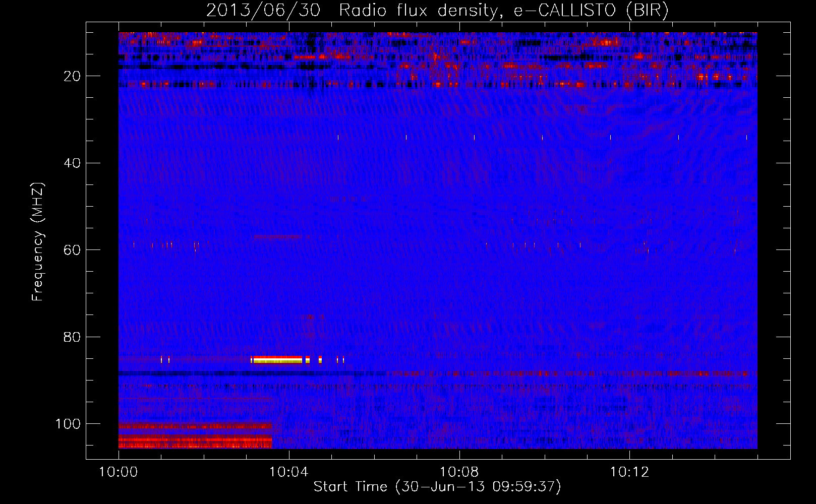This screenshot has width=816, height=504.
Task: Click the 10:04 time axis label
Action: pyautogui.click(x=289, y=472)
